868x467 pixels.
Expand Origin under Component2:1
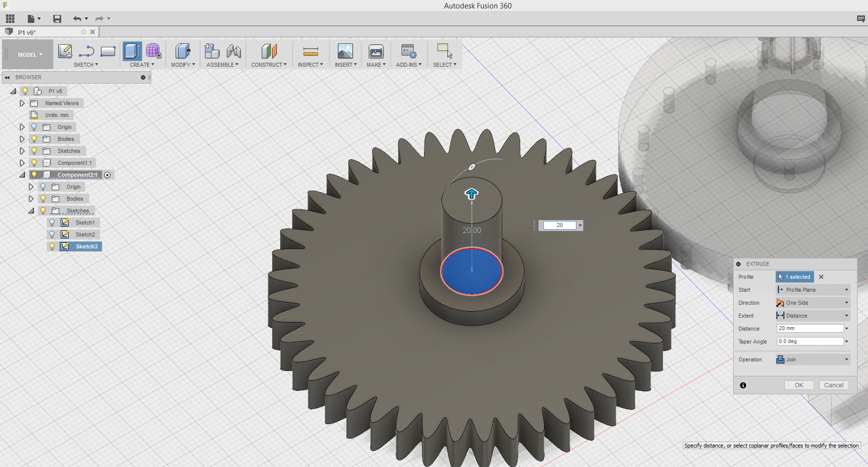31,187
